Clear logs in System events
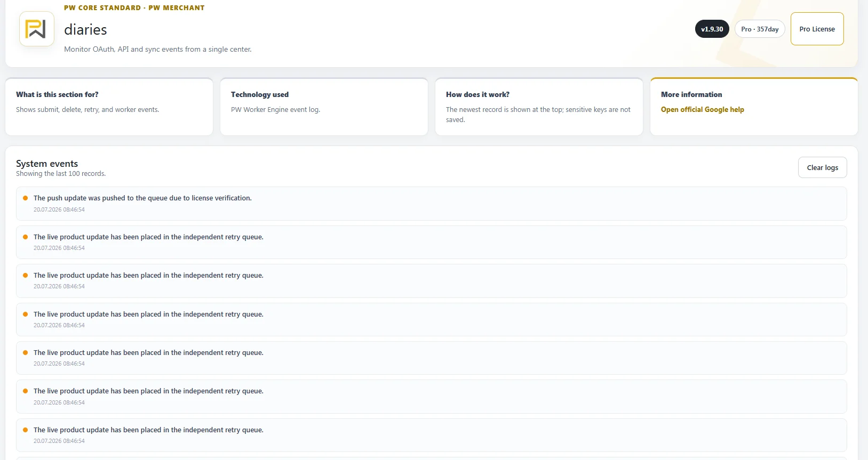 coord(822,167)
